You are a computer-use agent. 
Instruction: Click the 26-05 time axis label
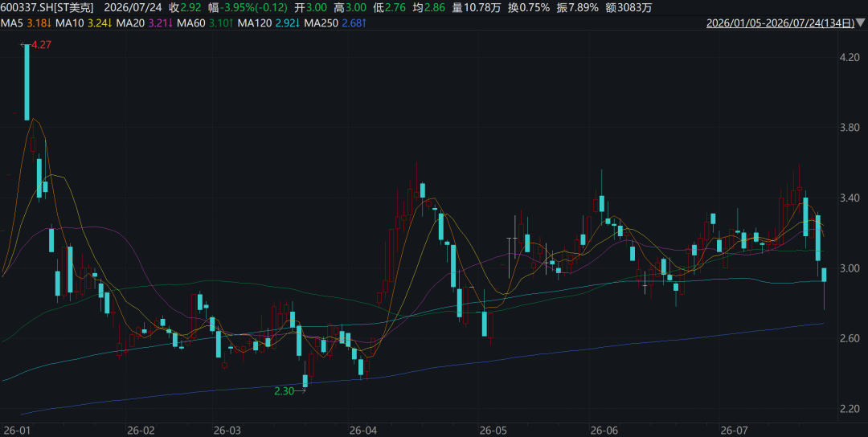tap(494, 431)
